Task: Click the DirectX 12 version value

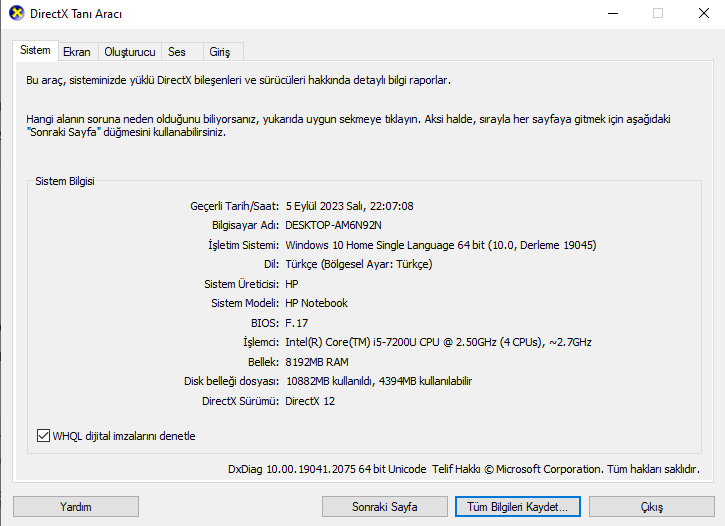Action: 310,401
